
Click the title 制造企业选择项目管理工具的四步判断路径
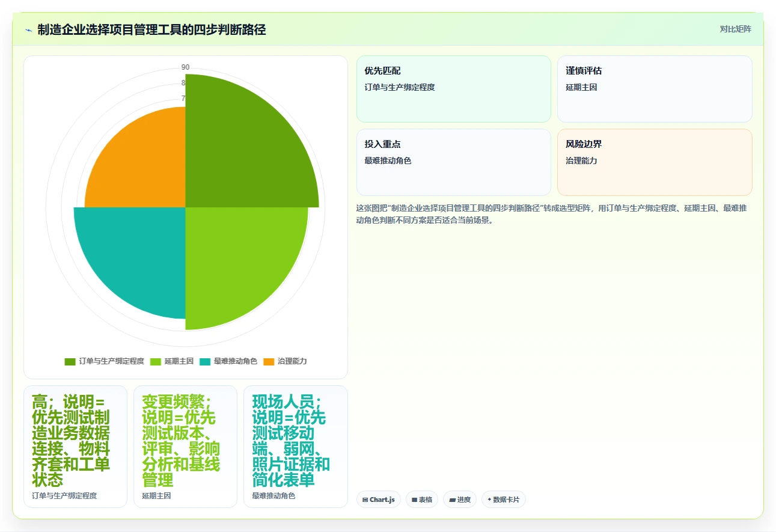[x=151, y=29]
